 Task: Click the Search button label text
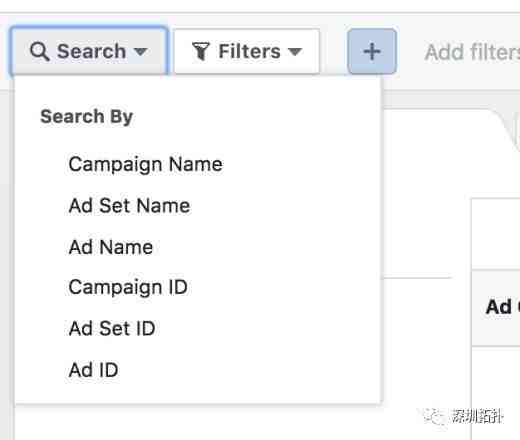[91, 51]
